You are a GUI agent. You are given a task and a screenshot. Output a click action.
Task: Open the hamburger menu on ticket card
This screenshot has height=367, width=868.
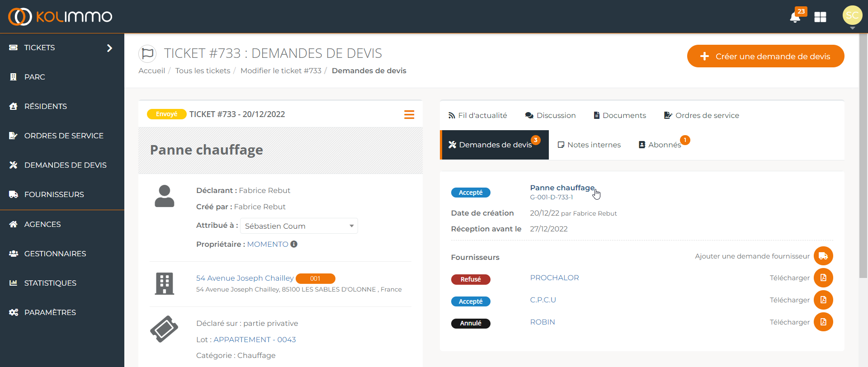(x=409, y=115)
